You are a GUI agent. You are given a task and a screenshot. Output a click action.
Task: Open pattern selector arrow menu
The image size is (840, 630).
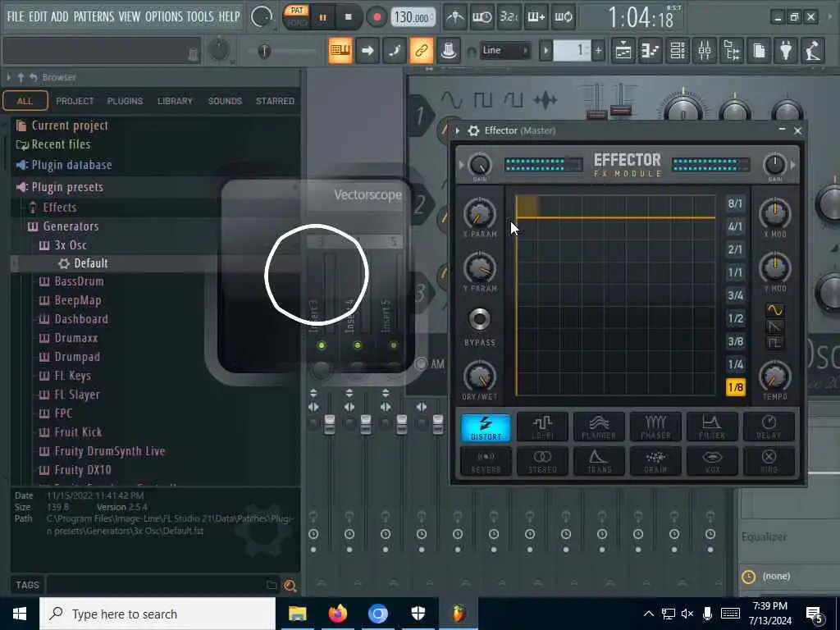click(x=546, y=51)
